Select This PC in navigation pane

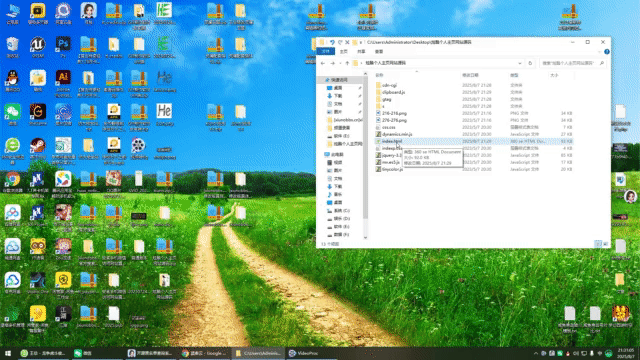point(337,155)
